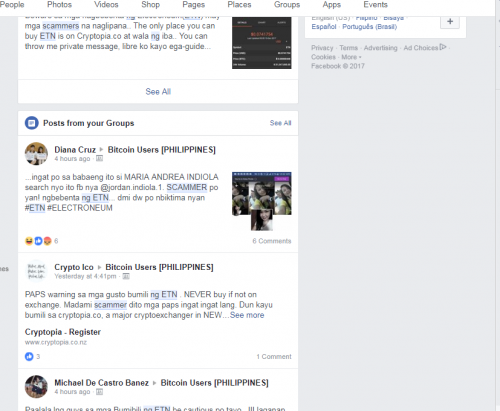Select the Events tab
The width and height of the screenshot is (500, 411).
pyautogui.click(x=375, y=5)
